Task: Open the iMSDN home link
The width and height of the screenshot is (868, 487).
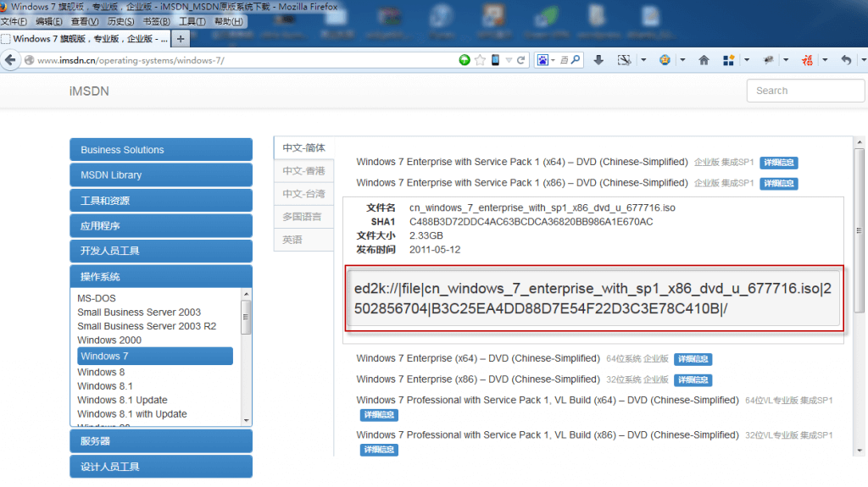Action: (x=89, y=91)
